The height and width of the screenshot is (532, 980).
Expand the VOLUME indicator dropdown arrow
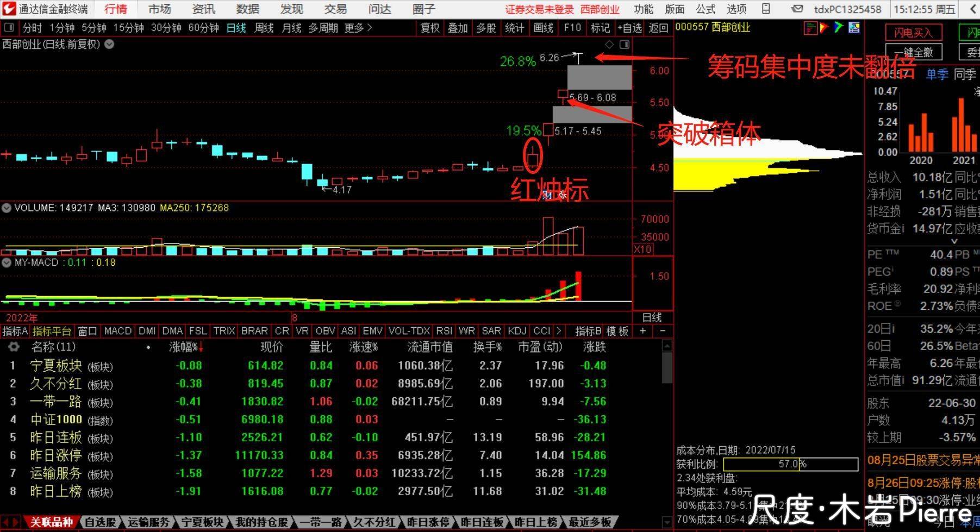pyautogui.click(x=7, y=208)
